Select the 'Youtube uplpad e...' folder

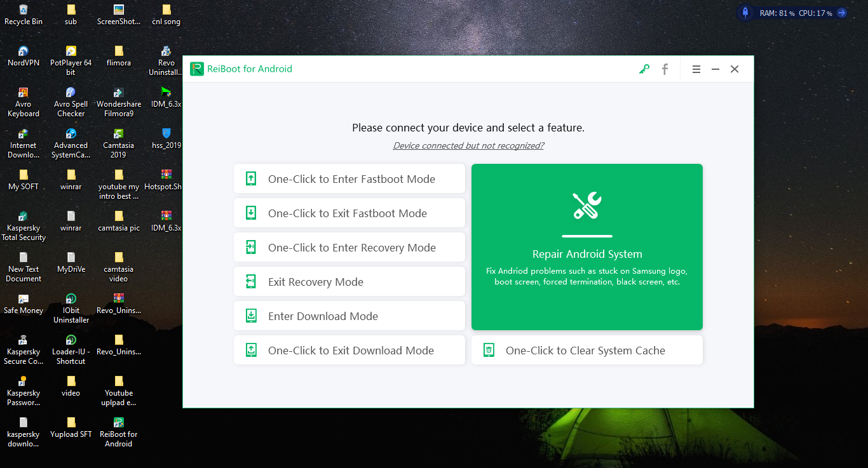119,391
